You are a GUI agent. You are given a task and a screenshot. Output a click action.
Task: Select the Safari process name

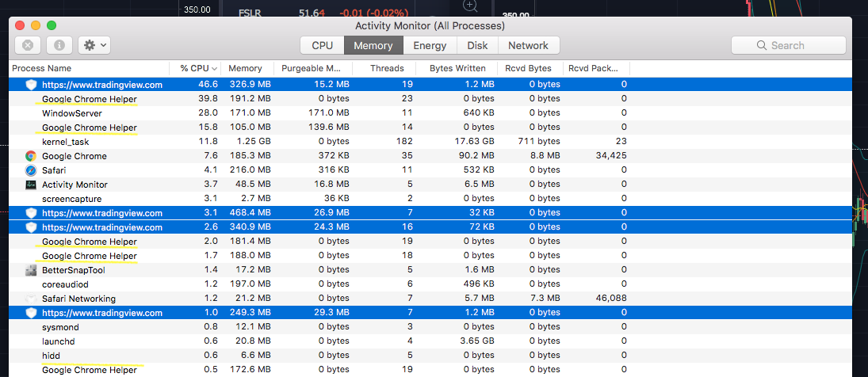[54, 170]
